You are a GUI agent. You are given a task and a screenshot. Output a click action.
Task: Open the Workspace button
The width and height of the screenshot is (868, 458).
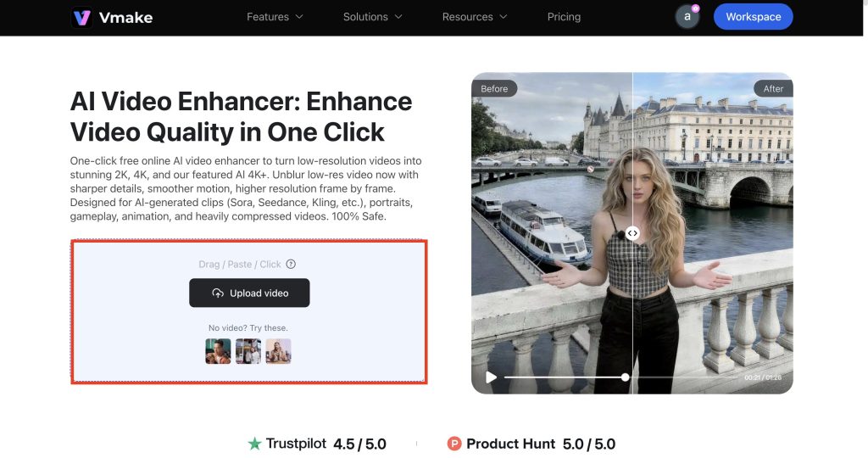[753, 17]
